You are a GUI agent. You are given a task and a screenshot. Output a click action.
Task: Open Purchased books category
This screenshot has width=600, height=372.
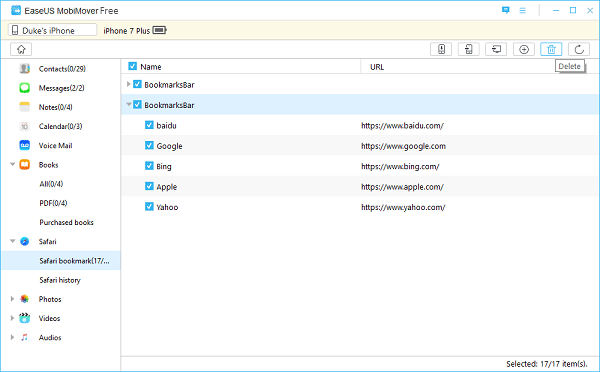click(66, 222)
